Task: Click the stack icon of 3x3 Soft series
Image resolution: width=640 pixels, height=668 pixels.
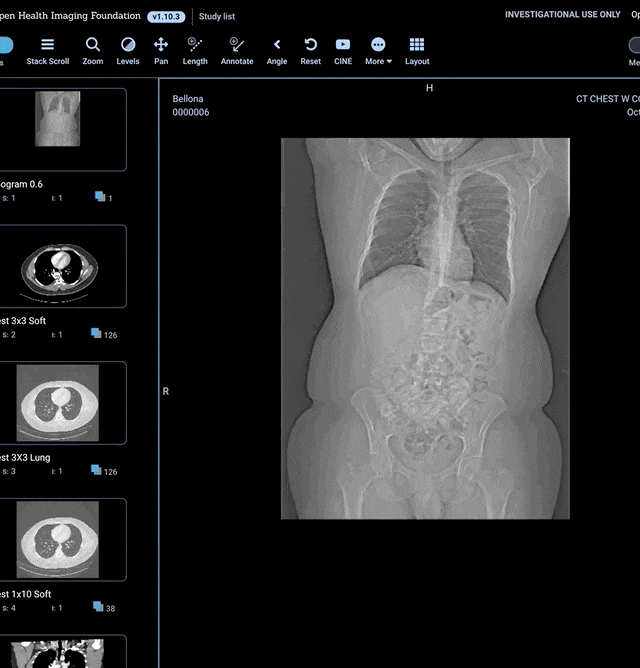Action: pyautogui.click(x=96, y=333)
